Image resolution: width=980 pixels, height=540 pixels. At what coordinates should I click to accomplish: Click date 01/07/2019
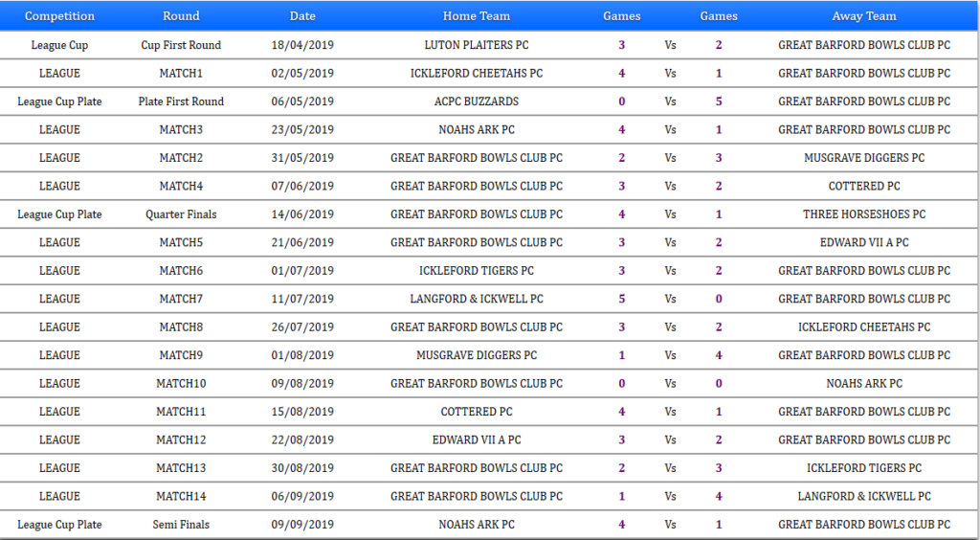click(302, 271)
